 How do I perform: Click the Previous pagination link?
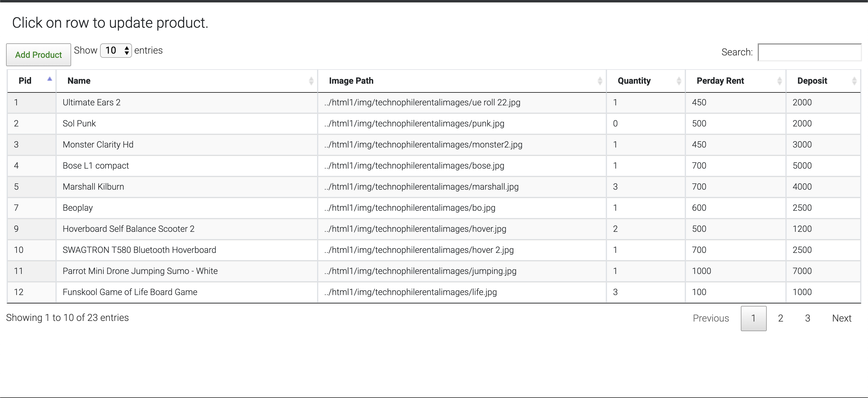coord(711,318)
